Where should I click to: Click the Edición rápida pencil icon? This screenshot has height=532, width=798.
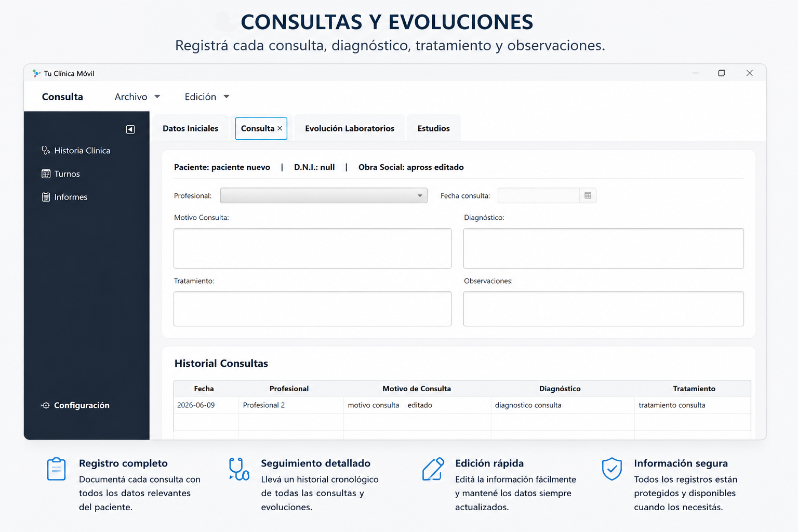(433, 469)
